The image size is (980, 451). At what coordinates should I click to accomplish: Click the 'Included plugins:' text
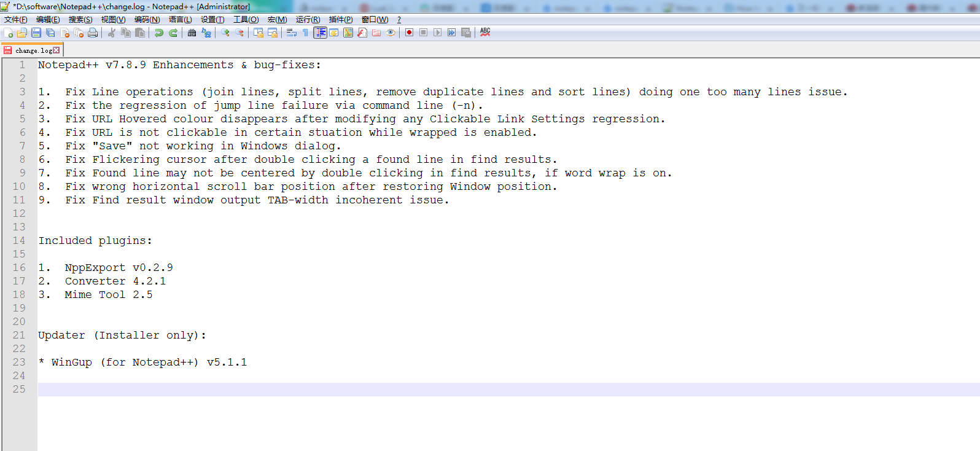click(x=95, y=241)
